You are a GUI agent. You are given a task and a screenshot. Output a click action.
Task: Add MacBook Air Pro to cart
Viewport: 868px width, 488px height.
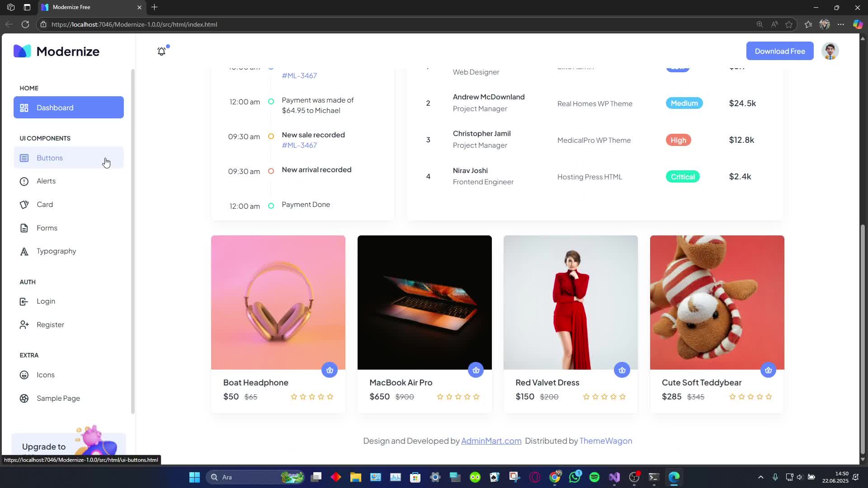(476, 370)
